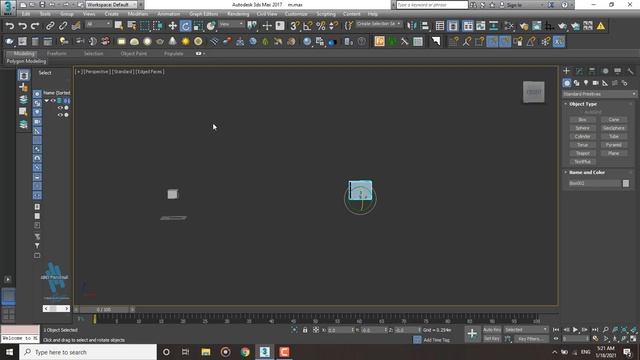Click the time slider 0 / 100 handle
This screenshot has height=360, width=640.
(x=104, y=310)
